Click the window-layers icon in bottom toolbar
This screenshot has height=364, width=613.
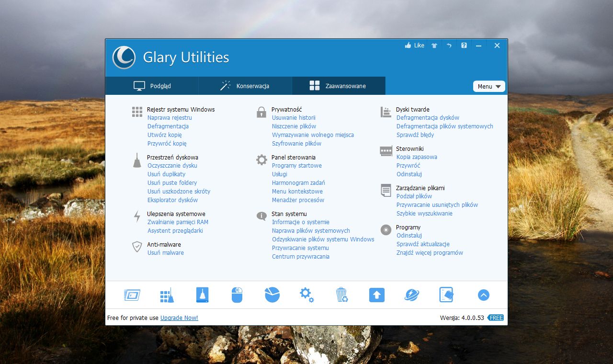click(x=132, y=295)
